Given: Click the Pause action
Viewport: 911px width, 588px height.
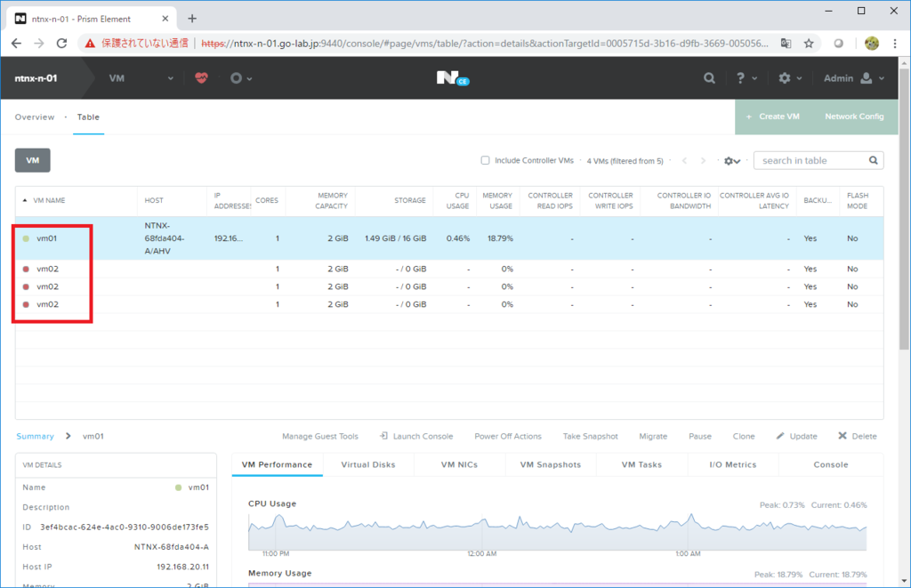Looking at the screenshot, I should coord(700,437).
